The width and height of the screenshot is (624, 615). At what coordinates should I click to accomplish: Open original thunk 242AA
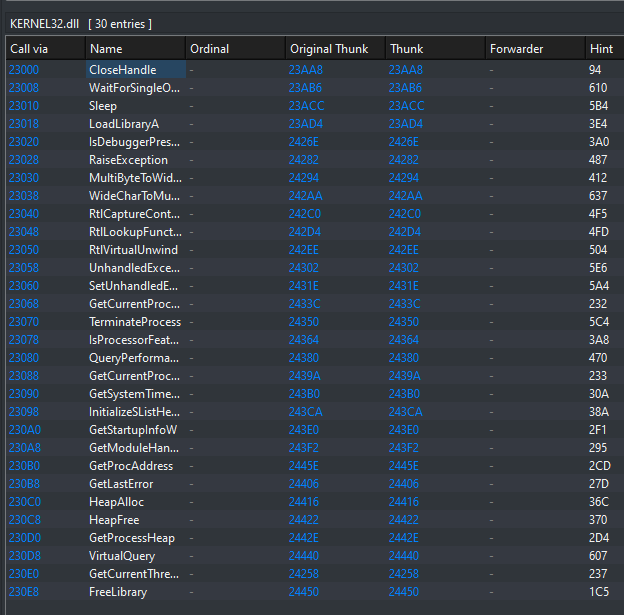[x=306, y=196]
